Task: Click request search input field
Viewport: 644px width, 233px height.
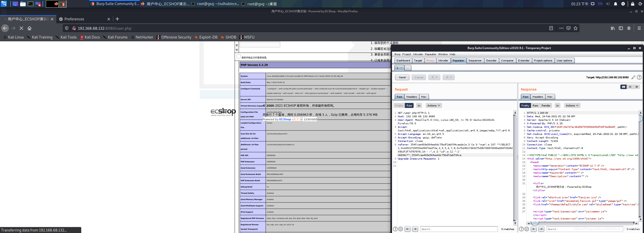Action: click(x=459, y=229)
